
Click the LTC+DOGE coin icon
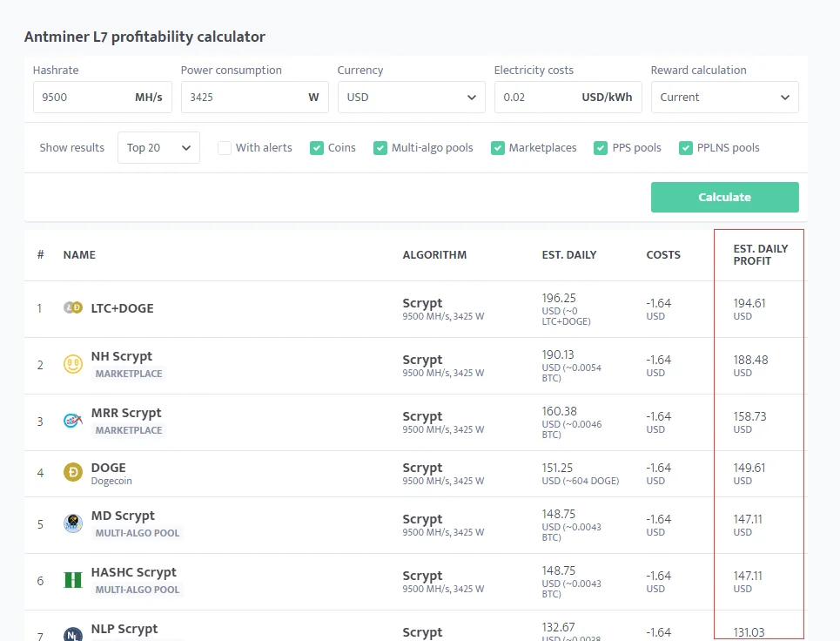[73, 307]
